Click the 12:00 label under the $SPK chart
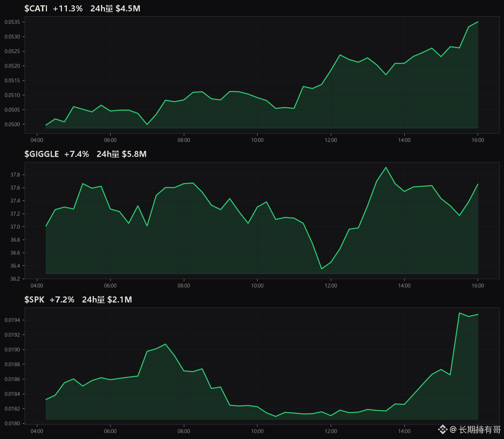Viewport: 504px width, 439px height. [x=331, y=431]
